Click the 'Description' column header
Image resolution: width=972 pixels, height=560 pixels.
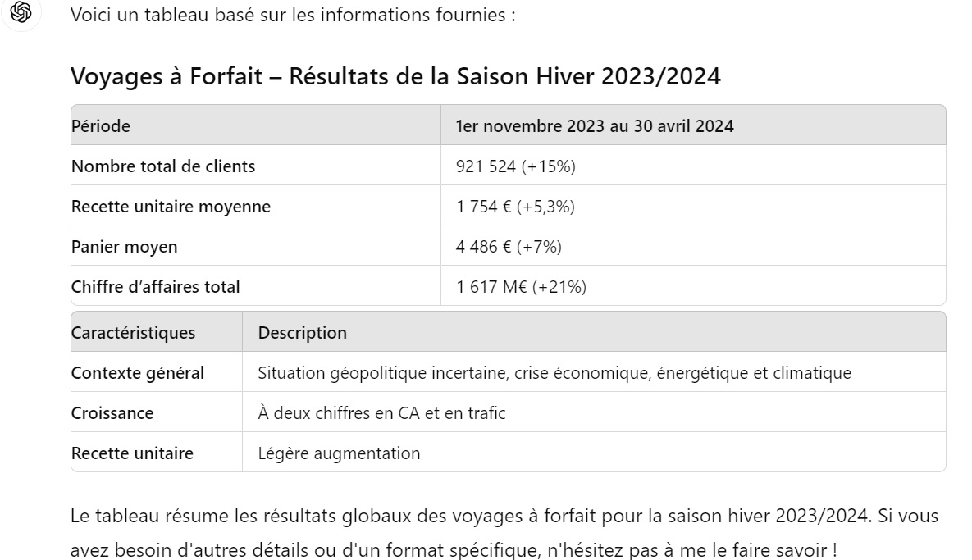tap(302, 333)
